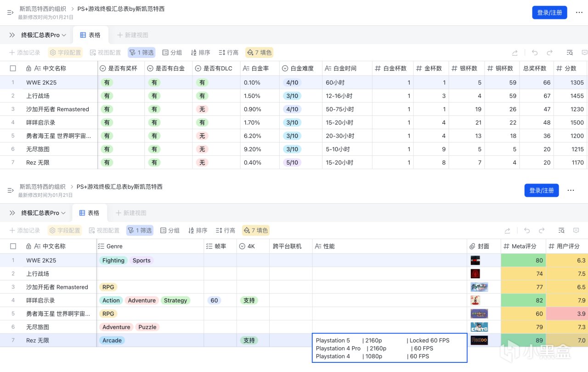Click the 白金难度 column header

[x=301, y=69]
